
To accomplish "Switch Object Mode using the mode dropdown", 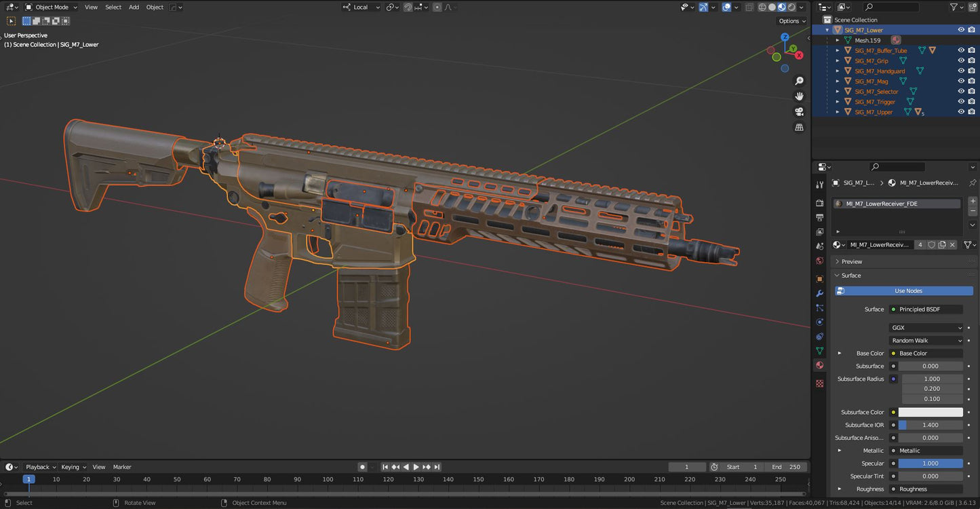I will 51,7.
